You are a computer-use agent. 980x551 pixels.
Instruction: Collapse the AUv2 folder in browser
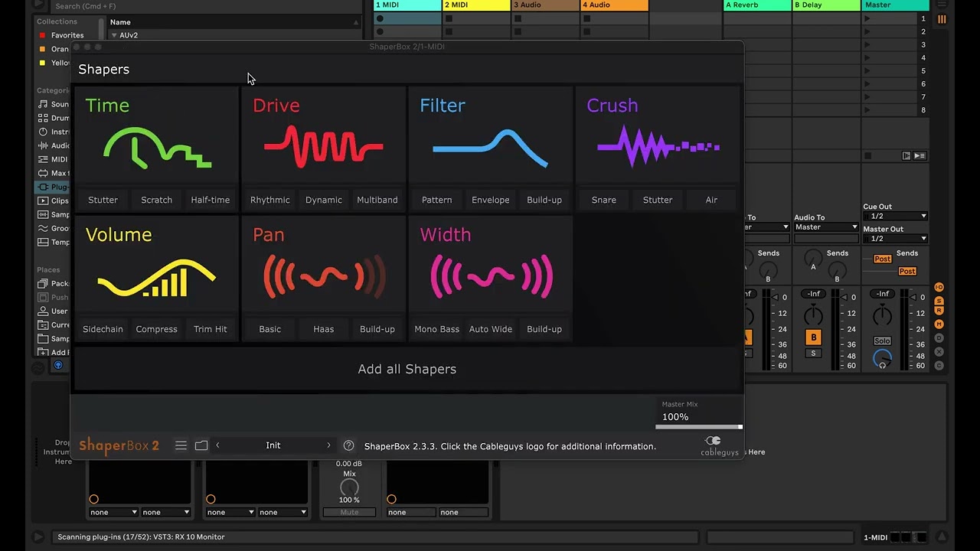(x=114, y=35)
